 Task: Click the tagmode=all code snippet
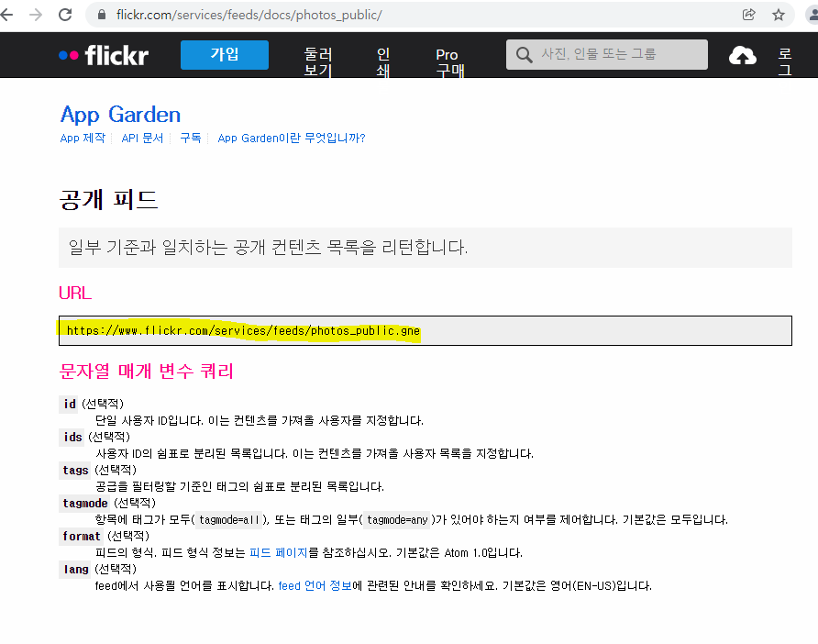pos(229,520)
